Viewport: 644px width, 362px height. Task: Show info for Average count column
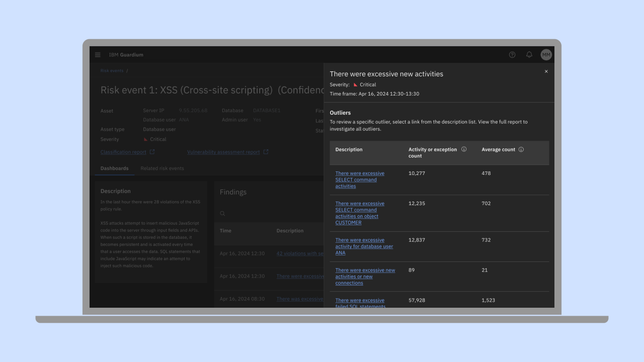(521, 149)
